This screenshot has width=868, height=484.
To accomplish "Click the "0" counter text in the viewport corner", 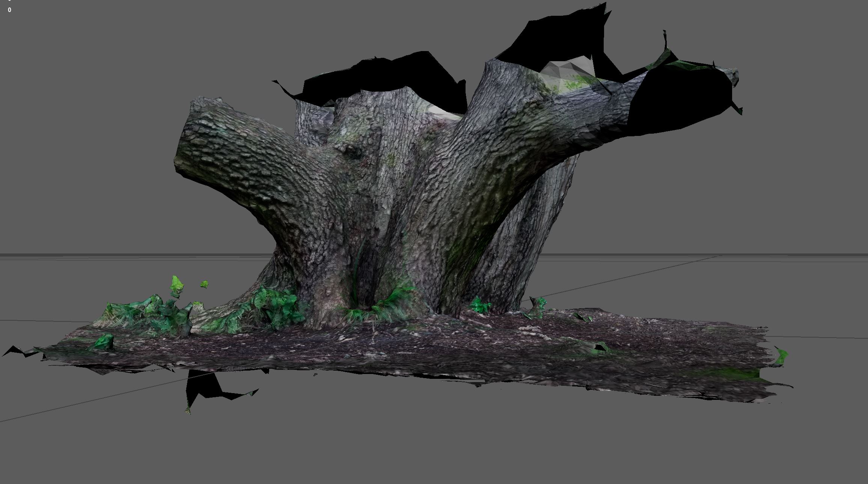I will (9, 10).
